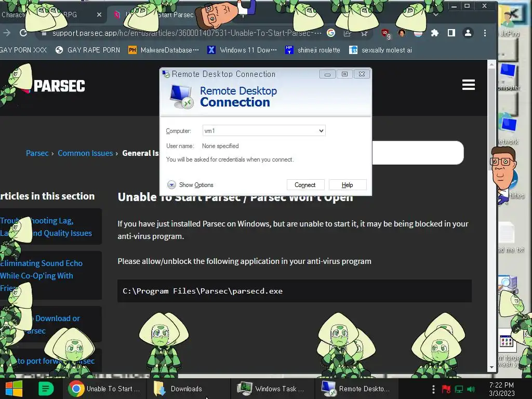Open the Parsec hamburger menu
Viewport: 532px width, 399px height.
468,85
